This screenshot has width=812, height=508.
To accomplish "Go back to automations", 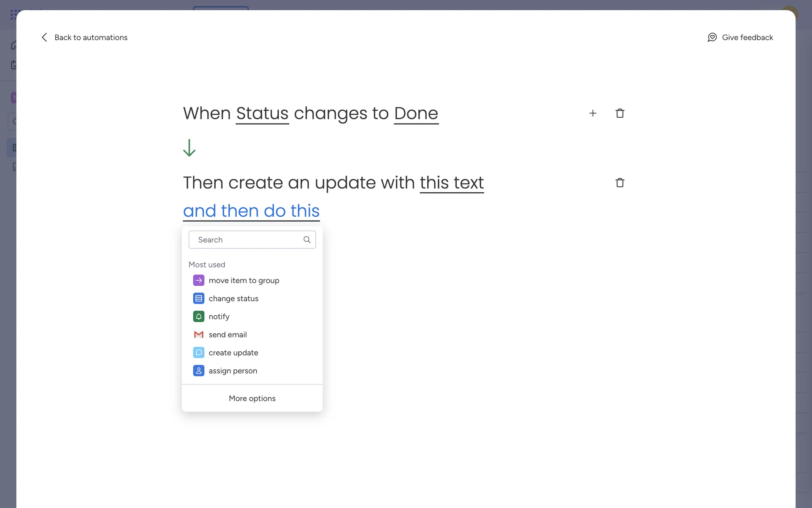I will (91, 37).
